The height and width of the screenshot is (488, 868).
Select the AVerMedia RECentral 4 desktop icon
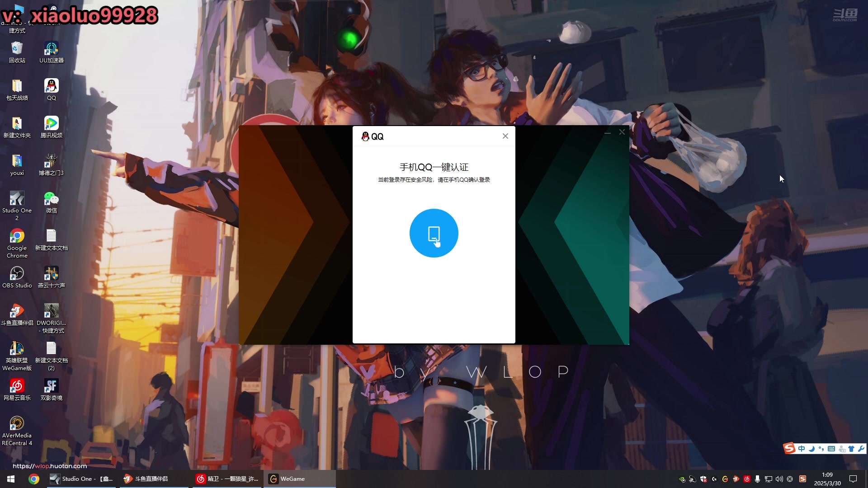point(17,431)
